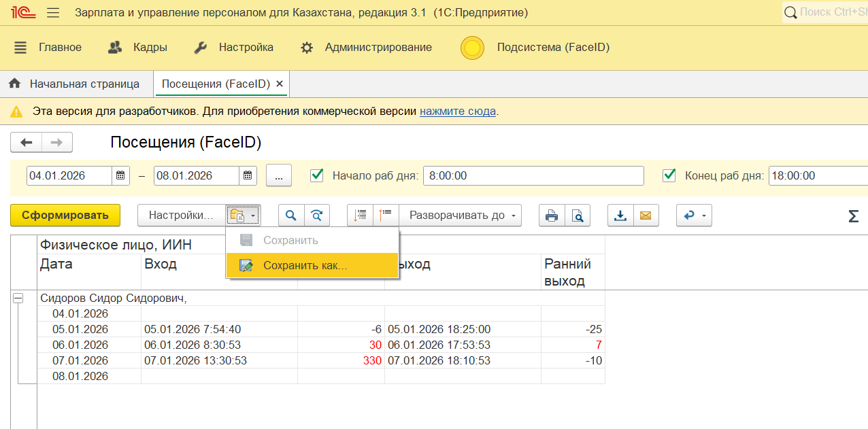The height and width of the screenshot is (429, 868).
Task: Click the Sum (Σ) icon
Action: (x=853, y=216)
